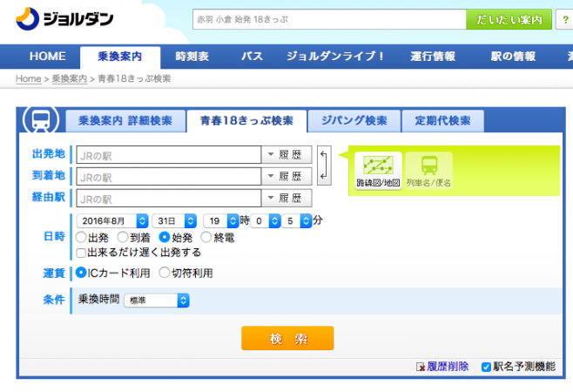Click the 経由駅 station input field
Image resolution: width=573 pixels, height=392 pixels.
click(x=169, y=198)
